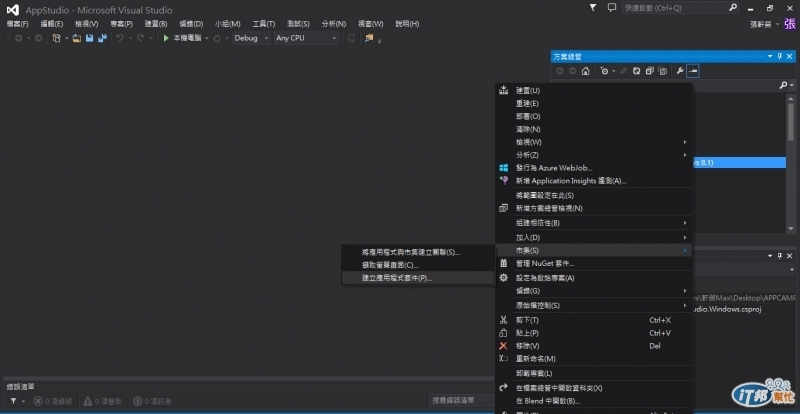Click the search magnifier in 方案總管

click(x=784, y=86)
